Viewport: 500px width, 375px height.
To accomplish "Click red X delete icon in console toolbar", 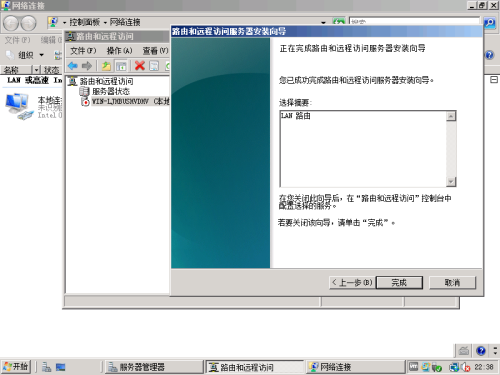I will click(140, 66).
